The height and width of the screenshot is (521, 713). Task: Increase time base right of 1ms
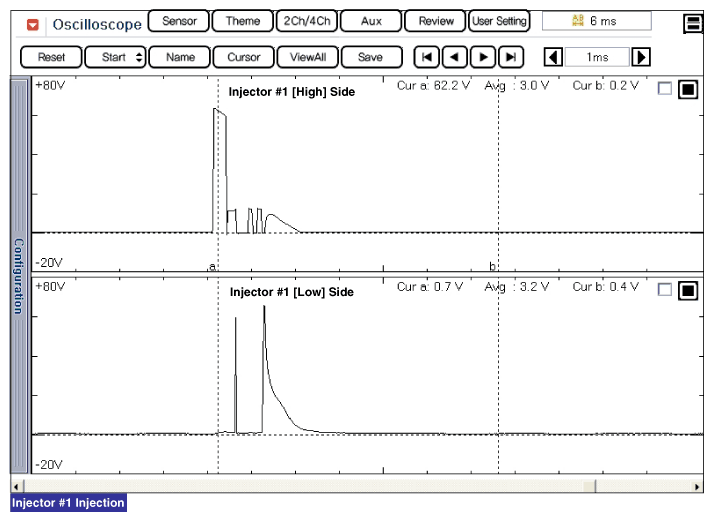(642, 57)
